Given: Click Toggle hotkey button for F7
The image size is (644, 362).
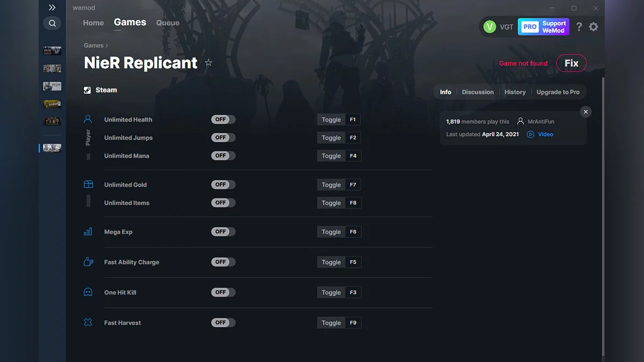Looking at the screenshot, I should coord(339,185).
